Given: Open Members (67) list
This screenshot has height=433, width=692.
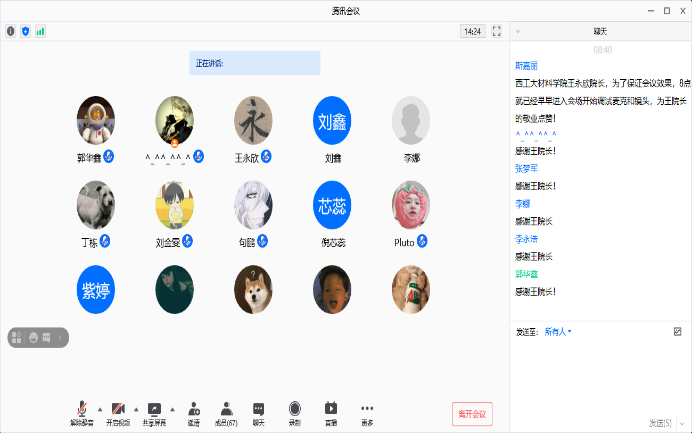Looking at the screenshot, I should (x=227, y=411).
